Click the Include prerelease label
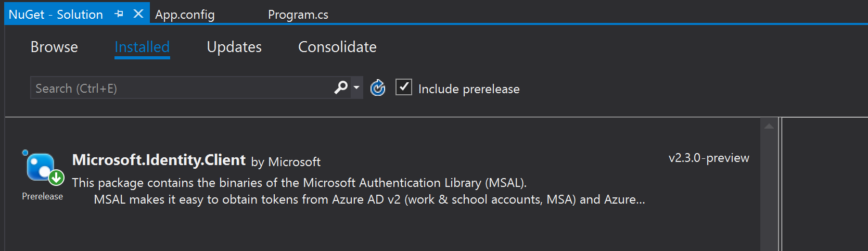868x251 pixels. [x=469, y=89]
